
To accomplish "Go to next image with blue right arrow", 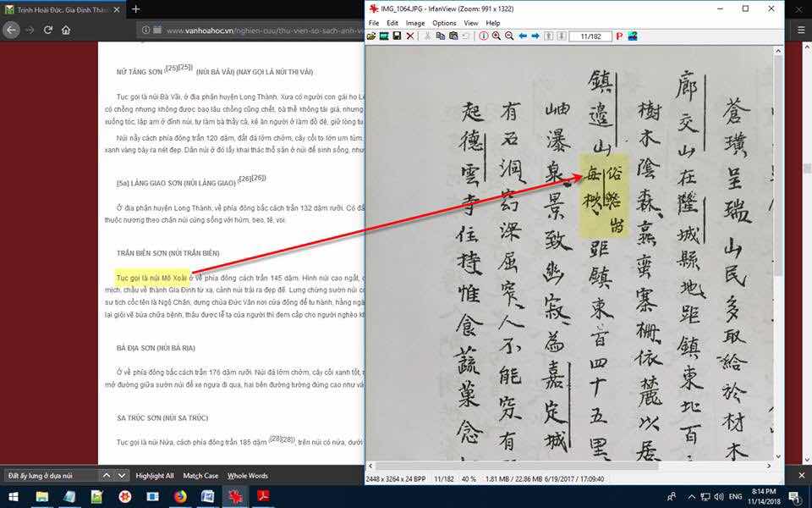I will tap(535, 36).
